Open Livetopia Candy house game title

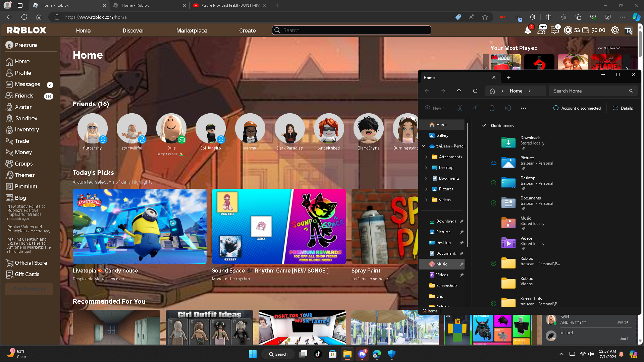click(x=105, y=271)
